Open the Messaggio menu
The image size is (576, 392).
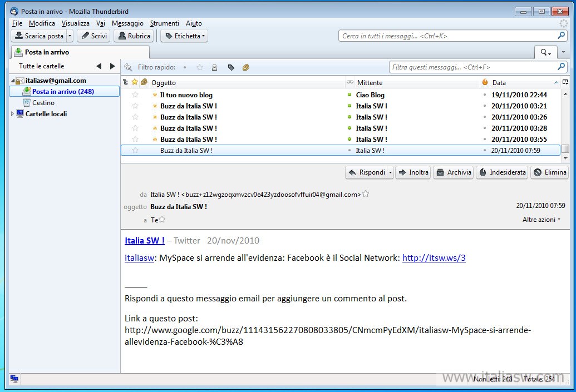click(x=127, y=23)
